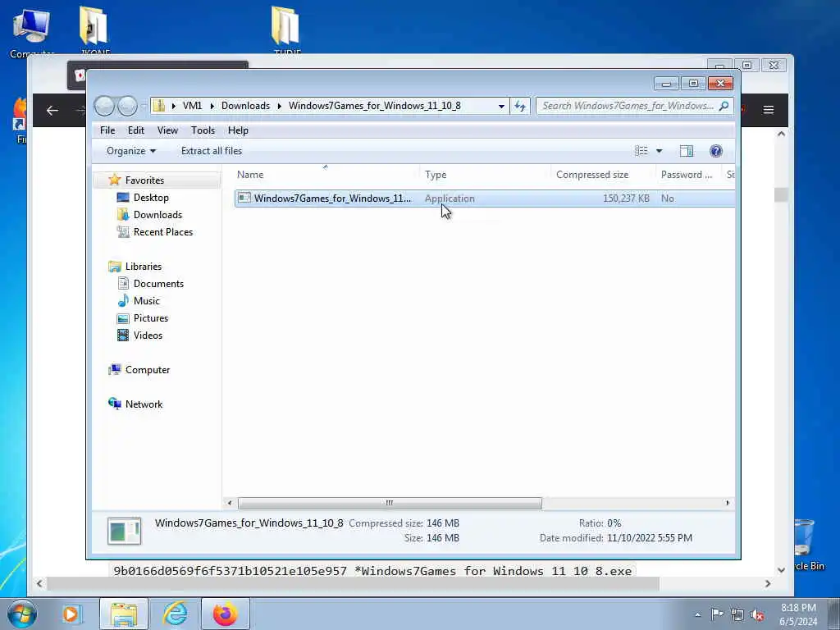This screenshot has width=840, height=630.
Task: Select the Windows7Games_for_Windows_11... application file
Action: (x=484, y=199)
